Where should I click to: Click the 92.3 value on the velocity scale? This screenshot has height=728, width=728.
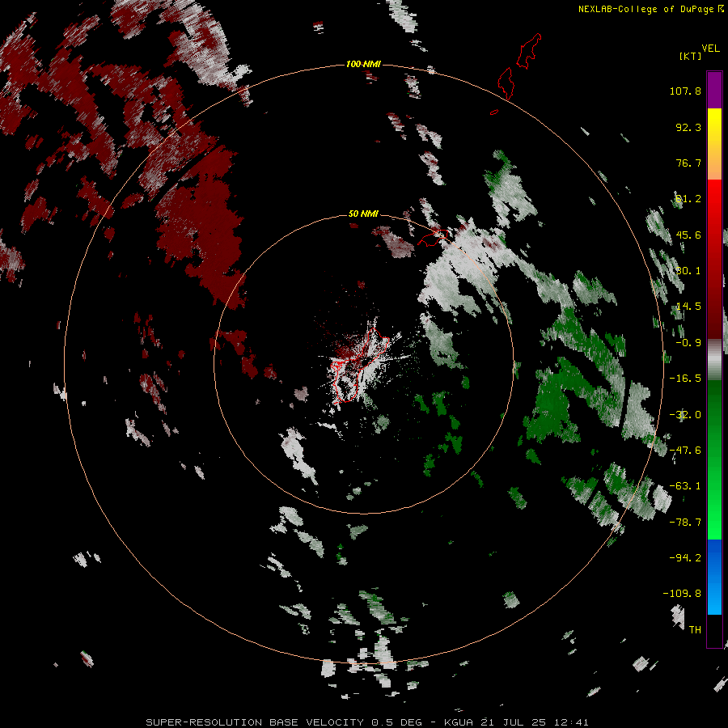click(x=688, y=127)
